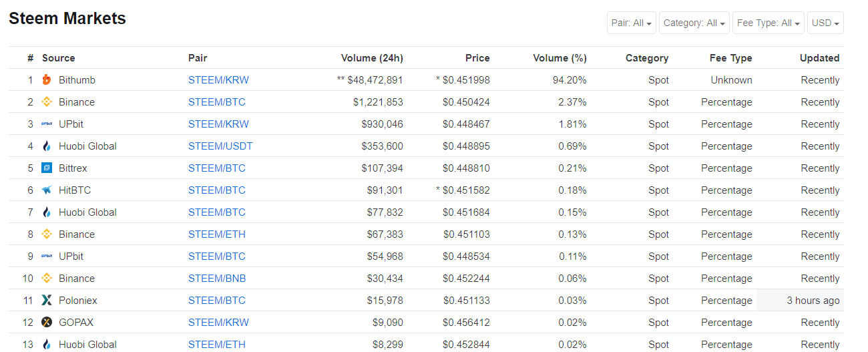Image resolution: width=868 pixels, height=352 pixels.
Task: Open Huobi Global STEEM/BTC link in row 7
Action: [217, 212]
